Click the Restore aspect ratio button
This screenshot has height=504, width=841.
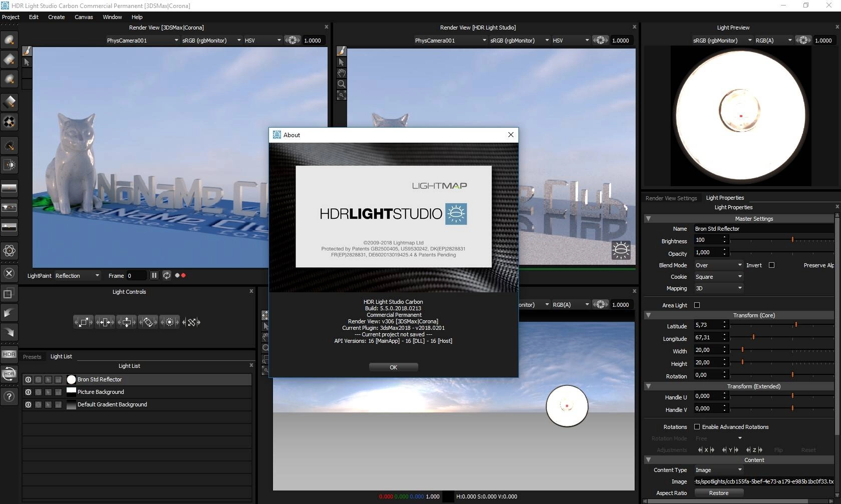(718, 493)
